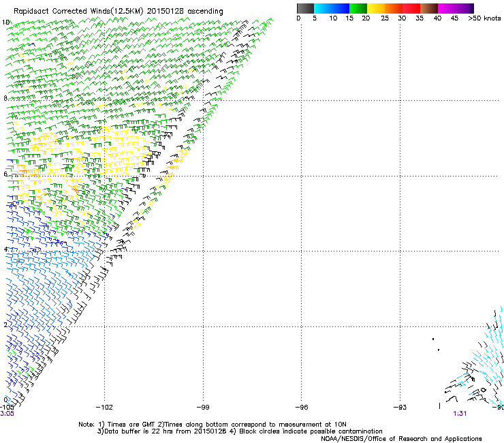Click the magenta 40-45 knots color band

click(447, 8)
